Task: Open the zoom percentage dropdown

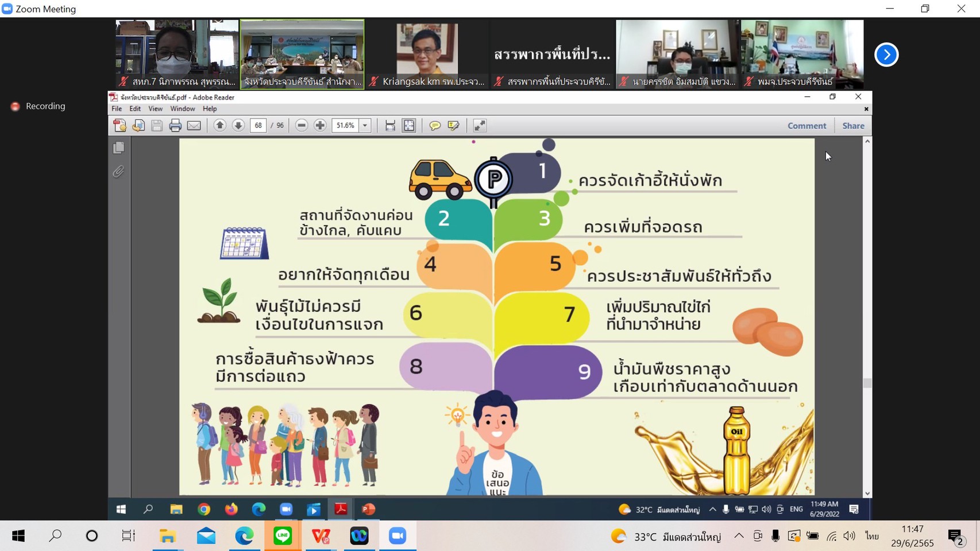Action: click(365, 126)
